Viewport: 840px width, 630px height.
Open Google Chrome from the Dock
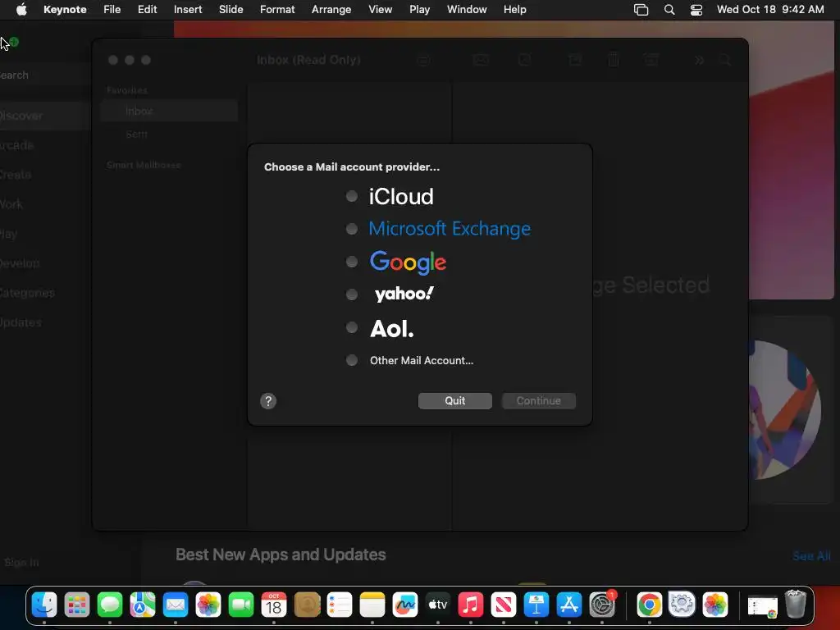click(650, 605)
